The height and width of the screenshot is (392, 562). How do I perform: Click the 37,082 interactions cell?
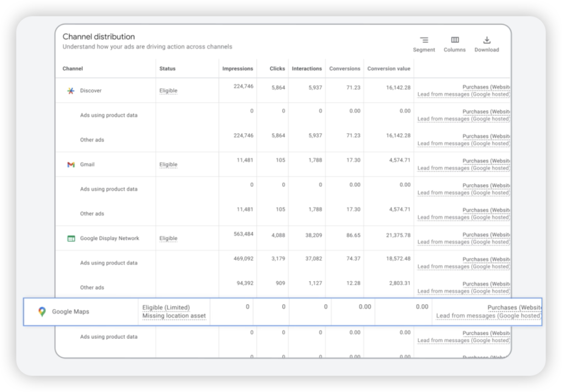tap(313, 258)
